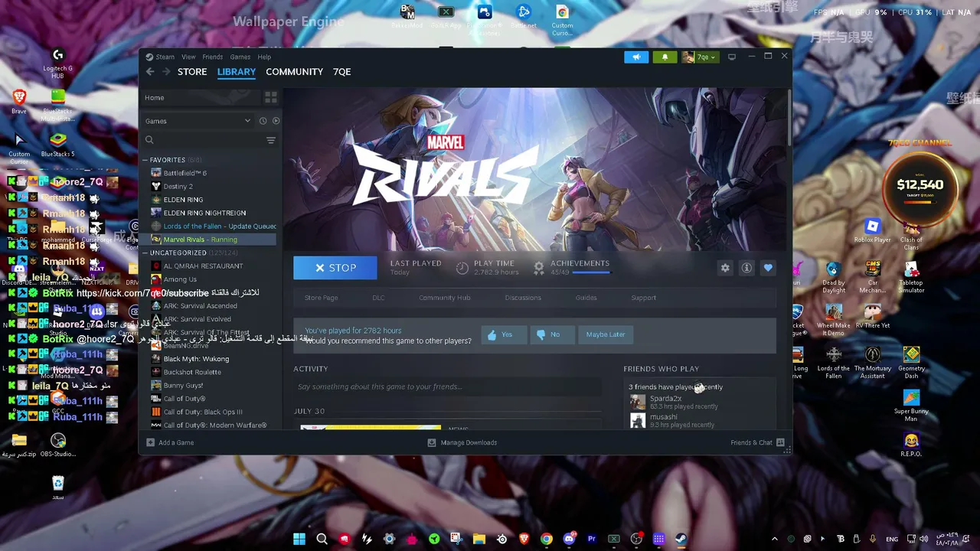Switch to the STORE tab
This screenshot has width=980, height=551.
click(192, 72)
